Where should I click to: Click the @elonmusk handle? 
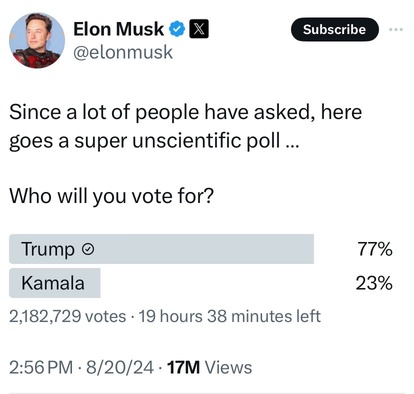[x=123, y=52]
